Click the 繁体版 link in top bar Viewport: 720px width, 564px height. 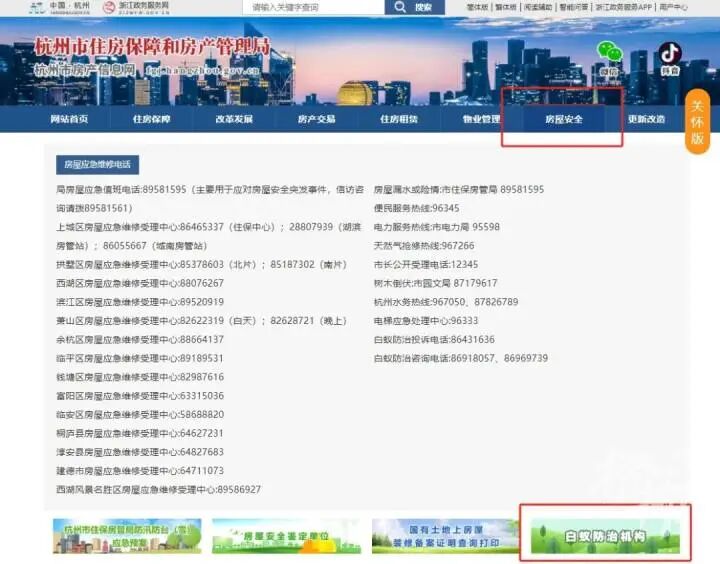506,7
